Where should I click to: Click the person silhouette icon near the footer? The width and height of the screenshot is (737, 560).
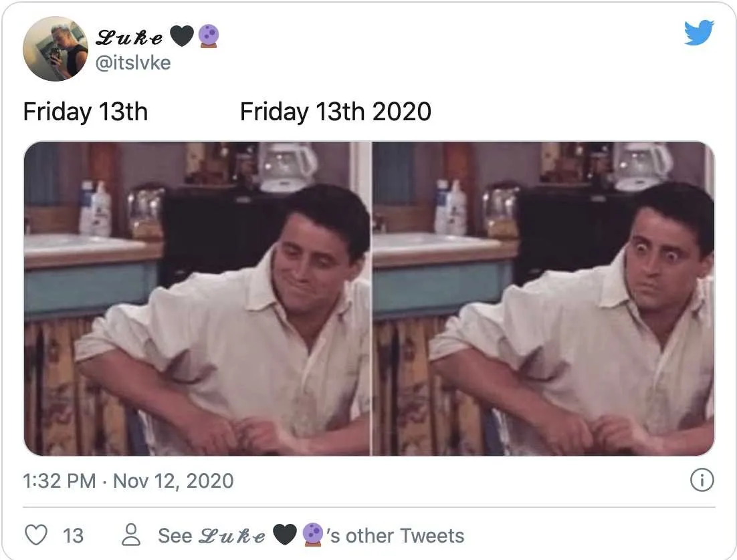[131, 535]
